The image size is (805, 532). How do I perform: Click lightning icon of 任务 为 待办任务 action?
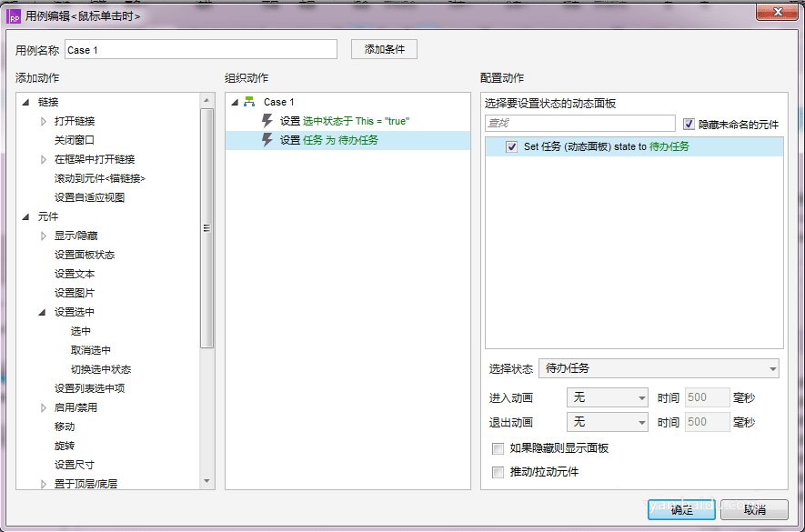pyautogui.click(x=267, y=140)
